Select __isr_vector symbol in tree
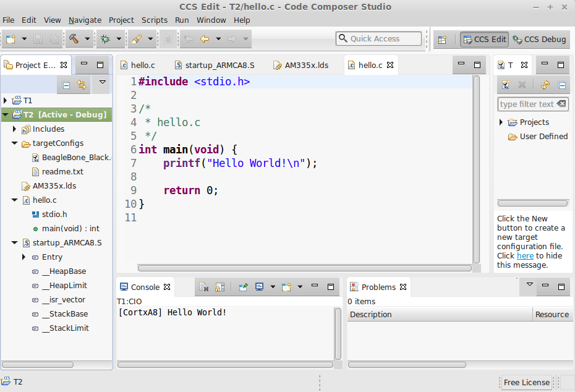The width and height of the screenshot is (575, 392). (59, 300)
